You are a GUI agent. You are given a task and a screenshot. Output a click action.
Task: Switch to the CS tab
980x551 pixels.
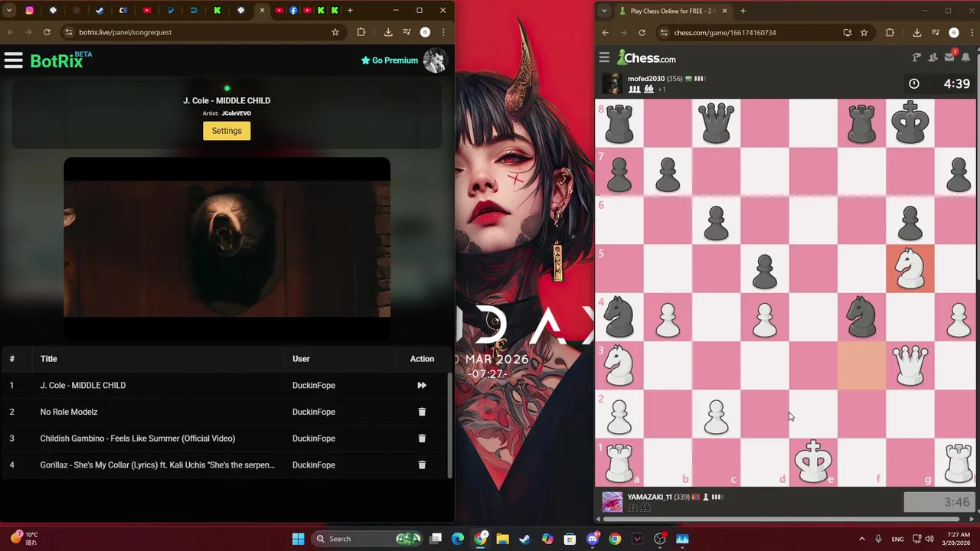click(123, 11)
